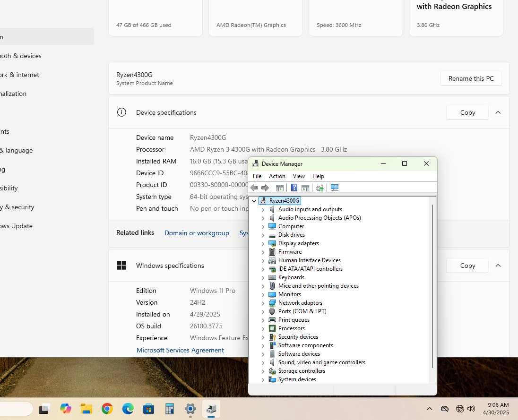This screenshot has width=518, height=420.
Task: Click the Mice and other pointing devices icon
Action: point(272,286)
